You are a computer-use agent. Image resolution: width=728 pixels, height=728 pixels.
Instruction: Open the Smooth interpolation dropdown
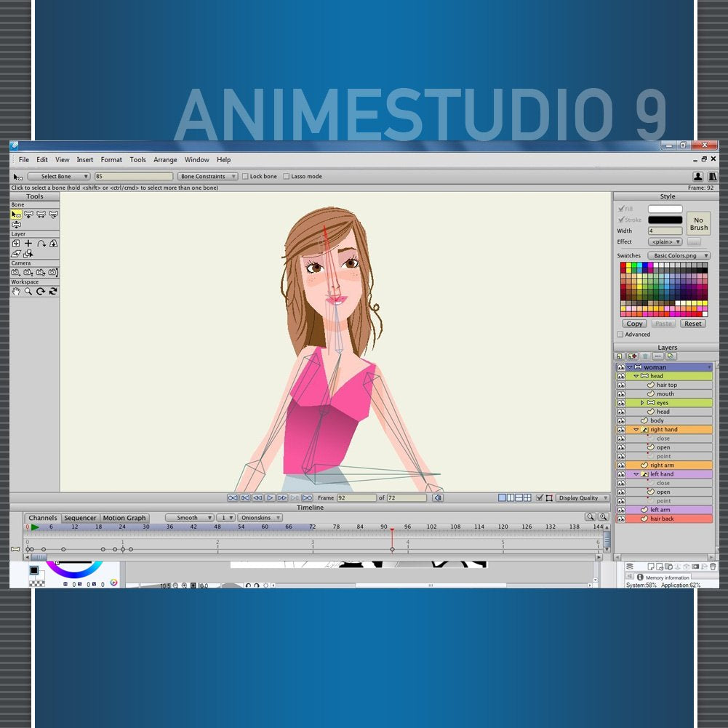[189, 518]
